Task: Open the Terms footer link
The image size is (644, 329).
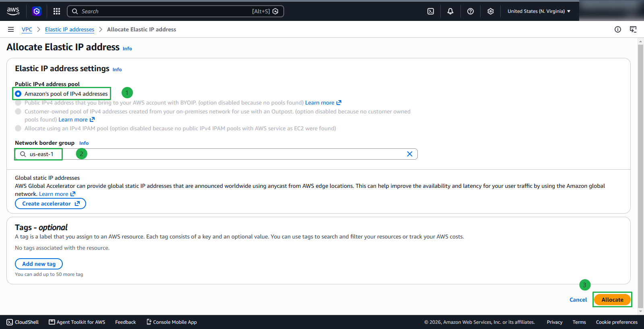Action: click(579, 322)
